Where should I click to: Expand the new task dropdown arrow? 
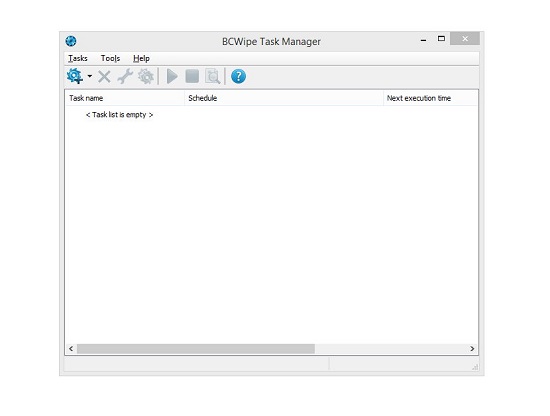[90, 76]
